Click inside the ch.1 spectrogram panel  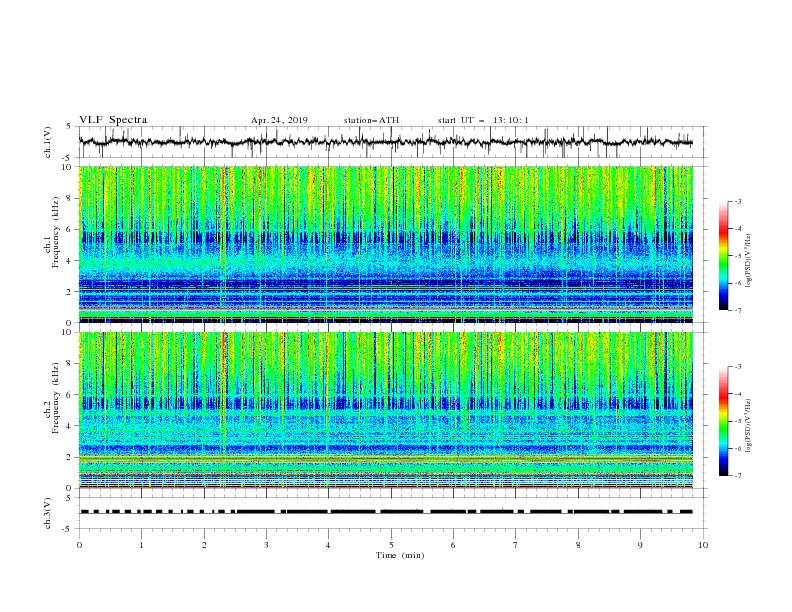385,244
